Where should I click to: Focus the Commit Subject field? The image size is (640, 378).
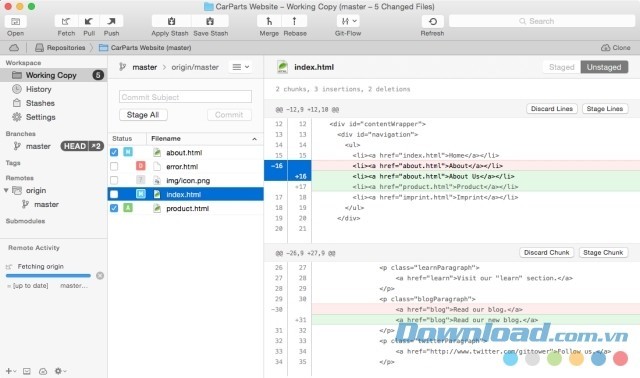(x=185, y=97)
